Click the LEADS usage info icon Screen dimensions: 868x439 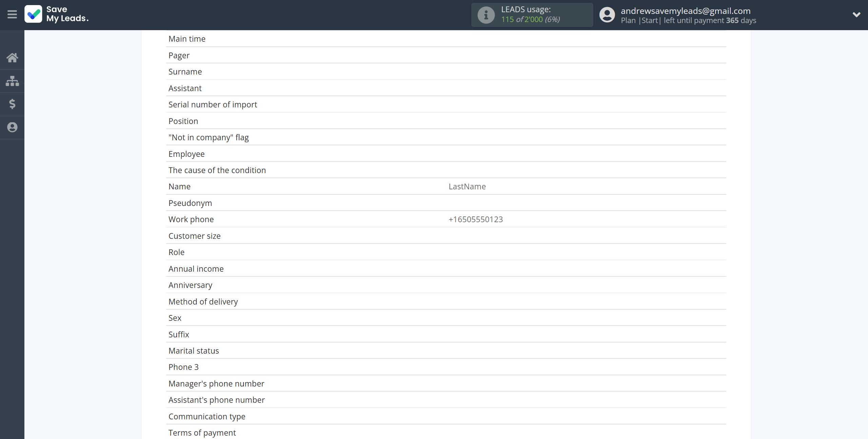tap(486, 15)
